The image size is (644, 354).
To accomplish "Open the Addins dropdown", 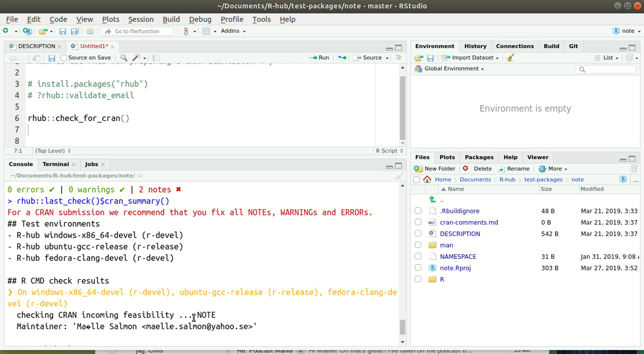I will [233, 31].
